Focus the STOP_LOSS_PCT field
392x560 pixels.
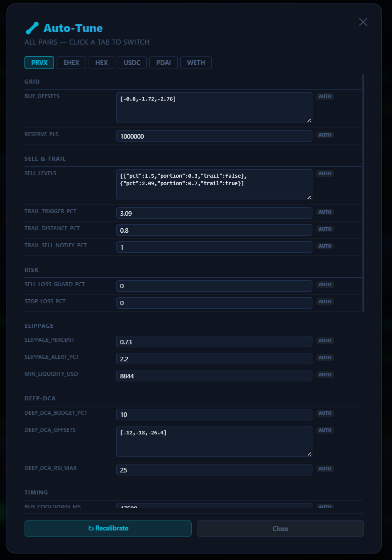click(214, 303)
